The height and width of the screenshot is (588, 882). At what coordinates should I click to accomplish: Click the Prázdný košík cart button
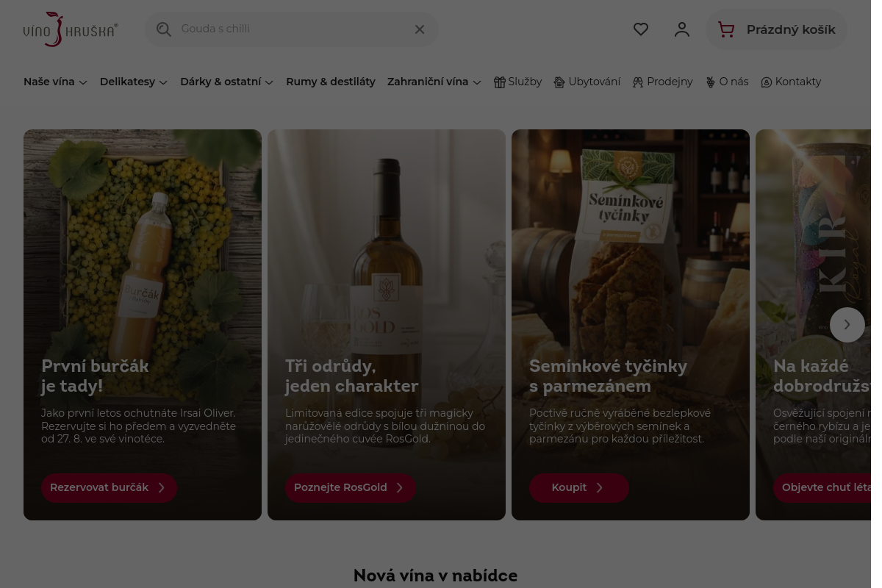(776, 29)
